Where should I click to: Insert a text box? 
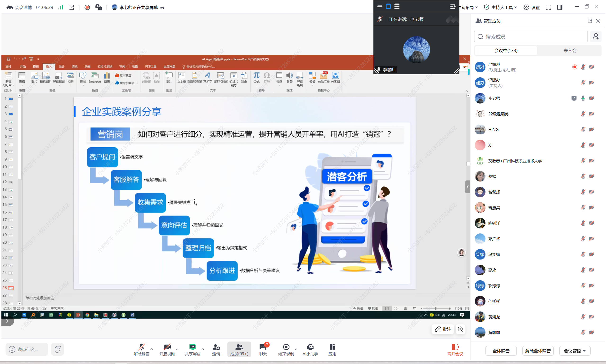click(181, 79)
